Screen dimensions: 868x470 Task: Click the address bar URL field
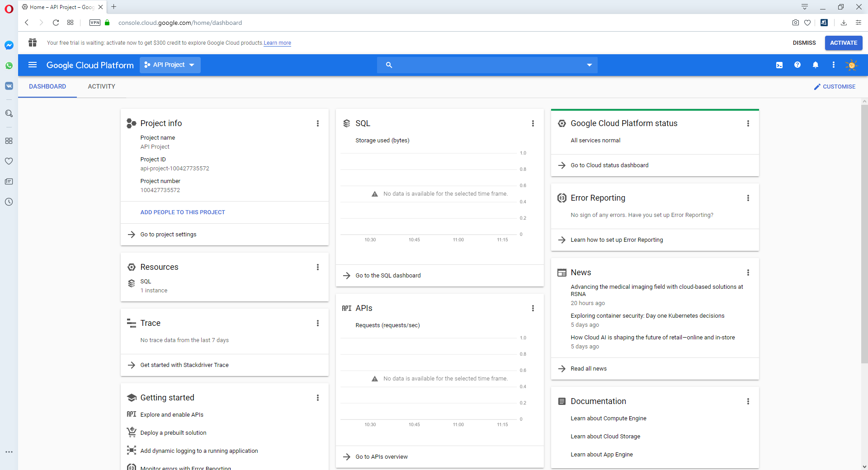click(x=180, y=23)
